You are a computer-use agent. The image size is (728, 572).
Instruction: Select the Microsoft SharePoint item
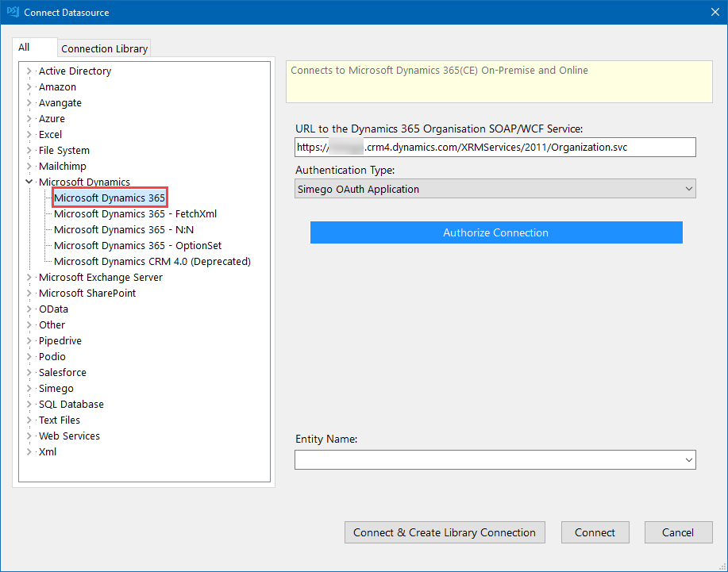click(x=87, y=294)
